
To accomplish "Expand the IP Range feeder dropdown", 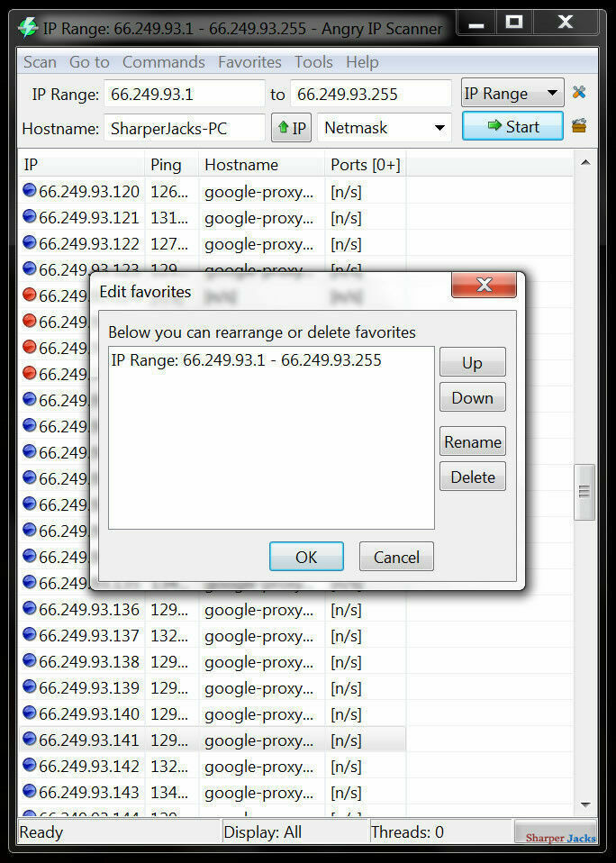I will pos(512,93).
